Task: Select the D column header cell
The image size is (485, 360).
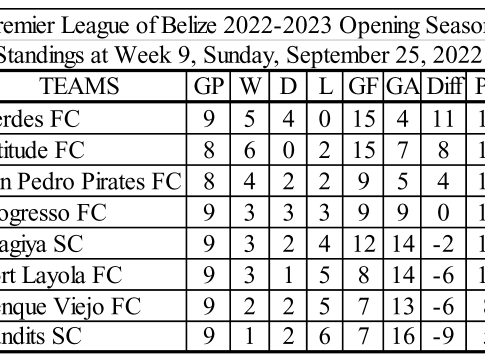Action: [x=288, y=86]
